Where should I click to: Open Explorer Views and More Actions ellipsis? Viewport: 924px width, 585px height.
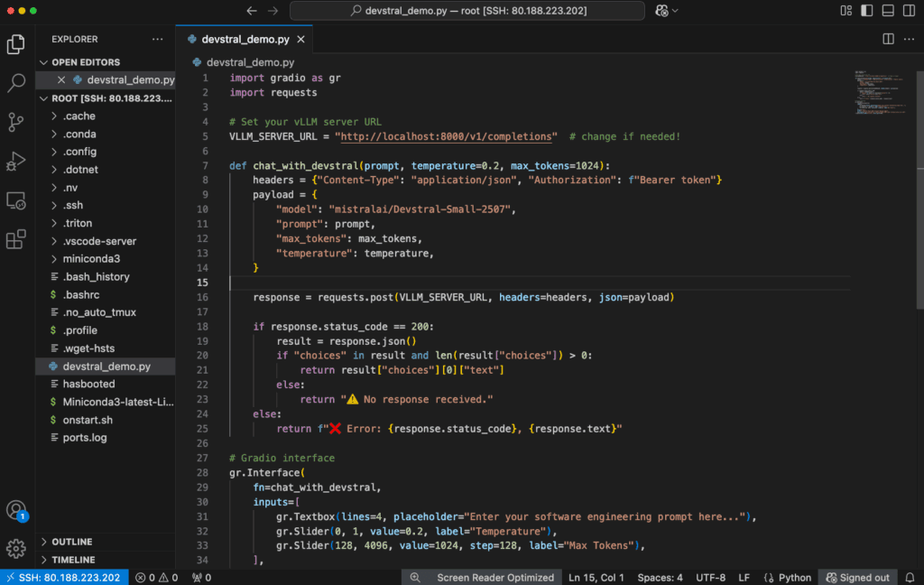pos(157,39)
